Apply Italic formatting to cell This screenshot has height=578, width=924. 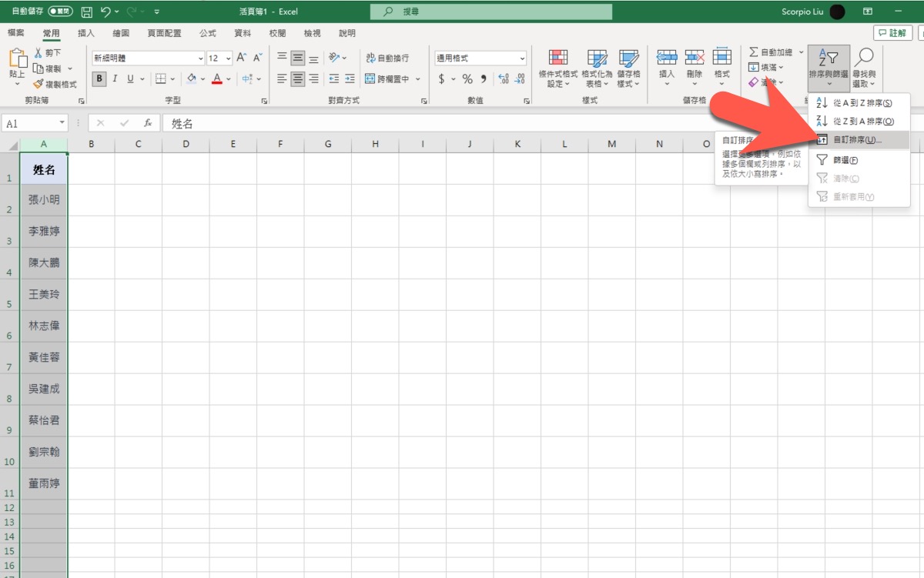pos(115,79)
